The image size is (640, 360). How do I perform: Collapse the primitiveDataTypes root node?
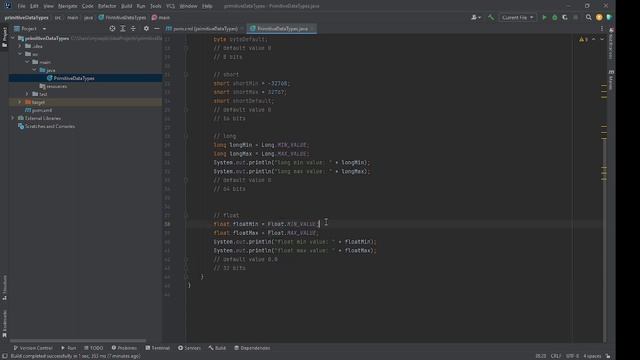[x=13, y=38]
